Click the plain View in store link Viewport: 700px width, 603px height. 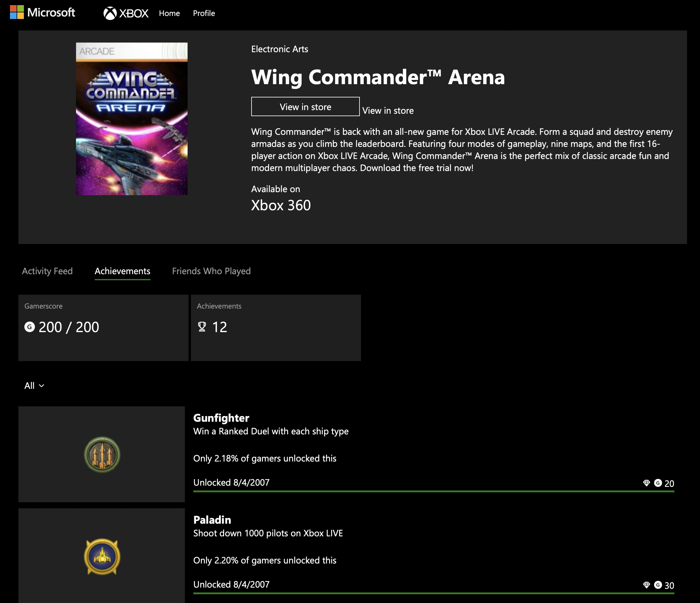pyautogui.click(x=388, y=110)
